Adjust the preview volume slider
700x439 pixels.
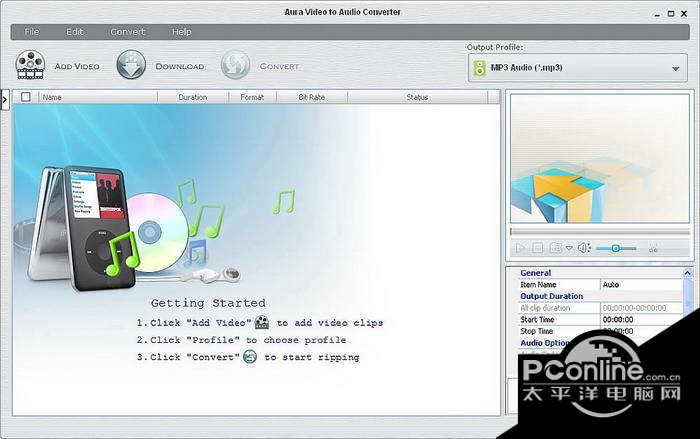point(616,248)
